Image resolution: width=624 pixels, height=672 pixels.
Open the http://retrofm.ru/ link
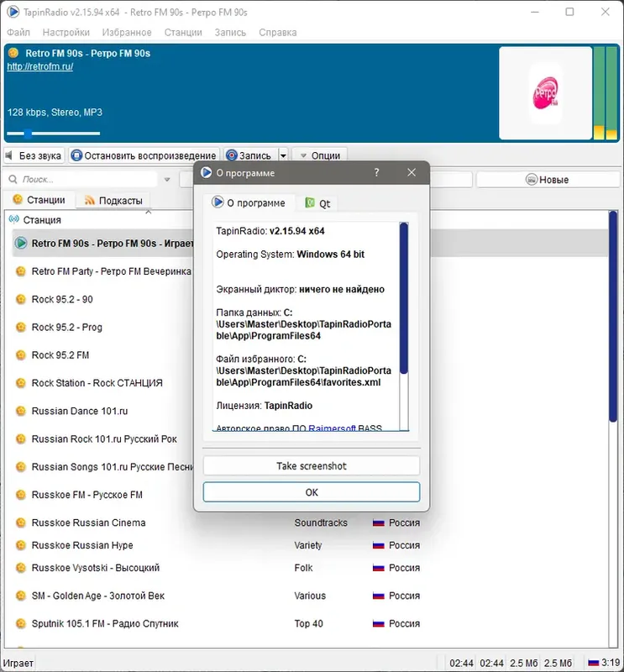[39, 66]
